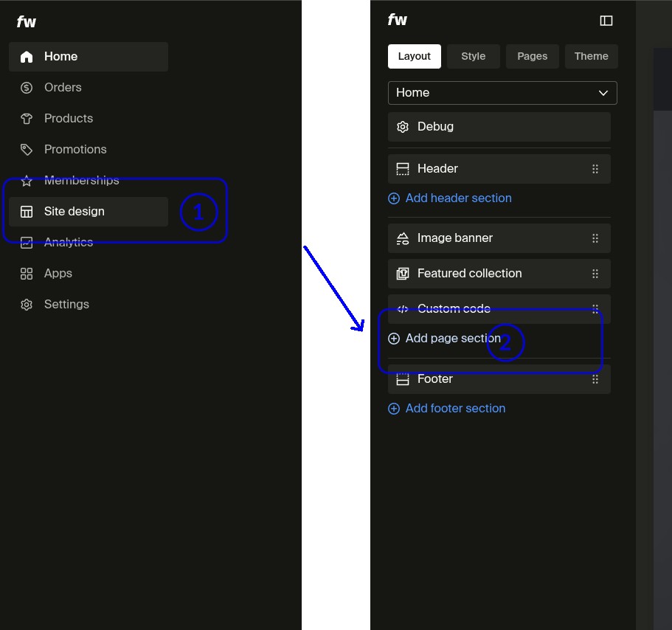Click the fw logo in the editor panel
The width and height of the screenshot is (672, 630).
click(x=398, y=20)
